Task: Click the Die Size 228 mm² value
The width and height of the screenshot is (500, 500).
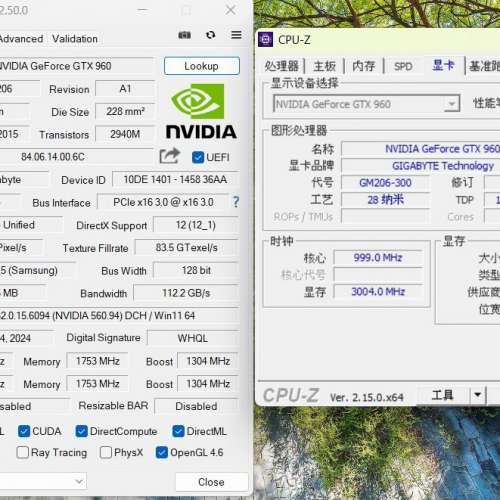Action: pos(125,111)
